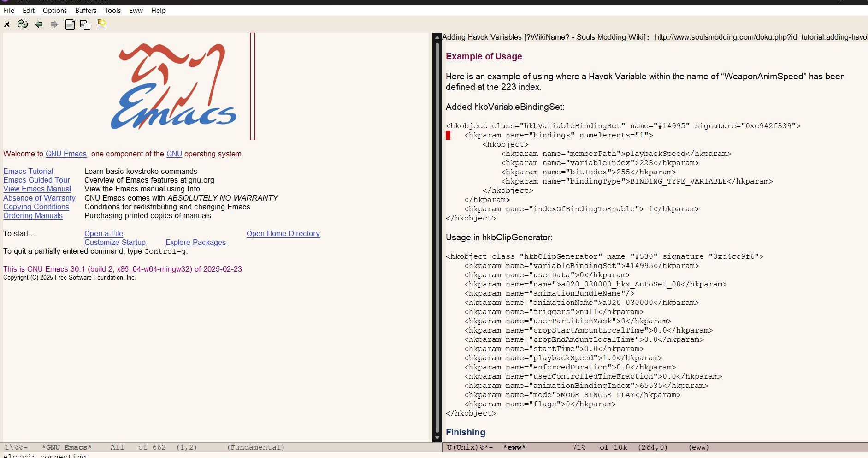
Task: Expand the Buffers menu
Action: pos(86,10)
